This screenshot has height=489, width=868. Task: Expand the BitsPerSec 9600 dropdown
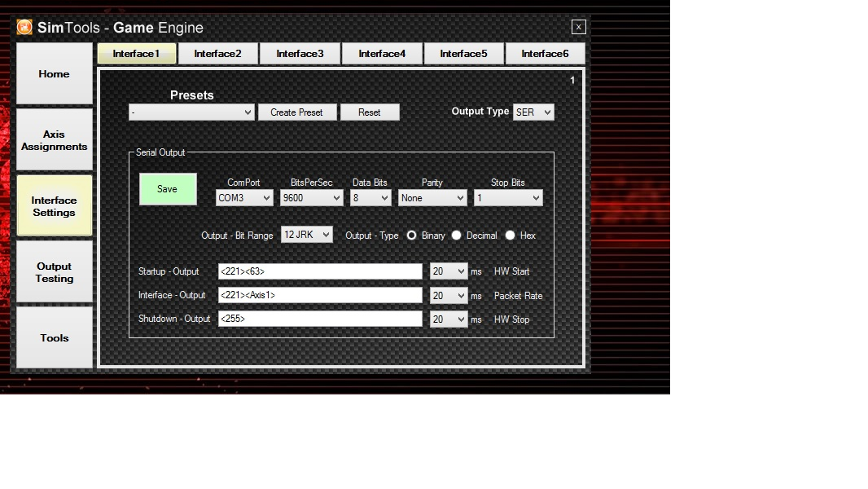(x=311, y=198)
